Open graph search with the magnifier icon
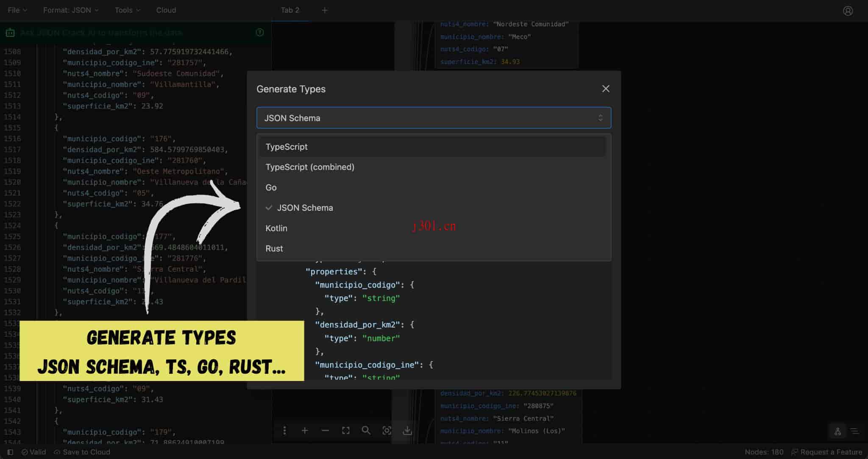868x459 pixels. tap(366, 431)
